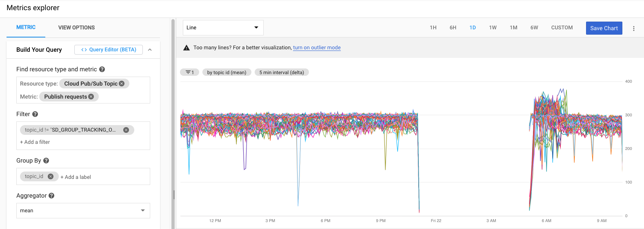This screenshot has width=644, height=229.
Task: Select the 1M time range
Action: pos(513,28)
